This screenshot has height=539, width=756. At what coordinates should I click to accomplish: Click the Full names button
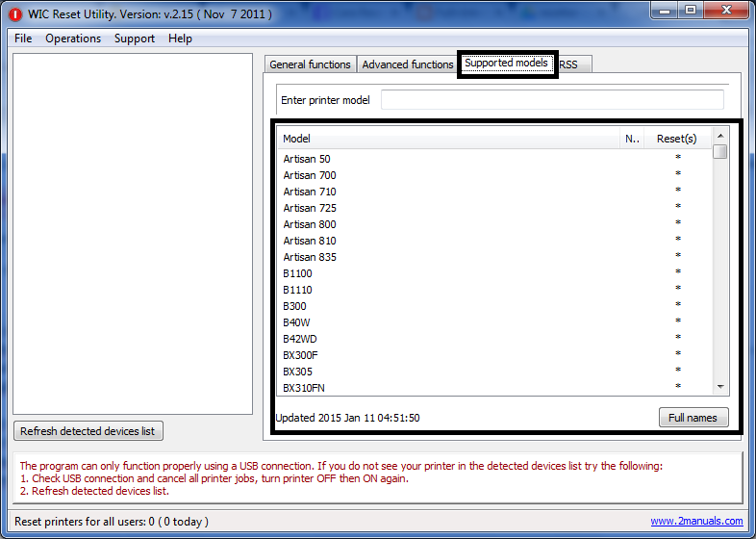693,418
